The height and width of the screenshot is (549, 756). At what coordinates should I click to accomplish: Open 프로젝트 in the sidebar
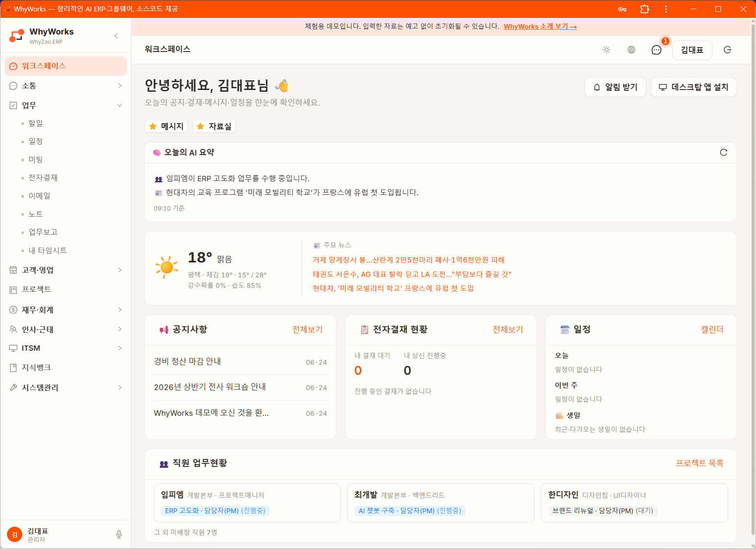[66, 290]
